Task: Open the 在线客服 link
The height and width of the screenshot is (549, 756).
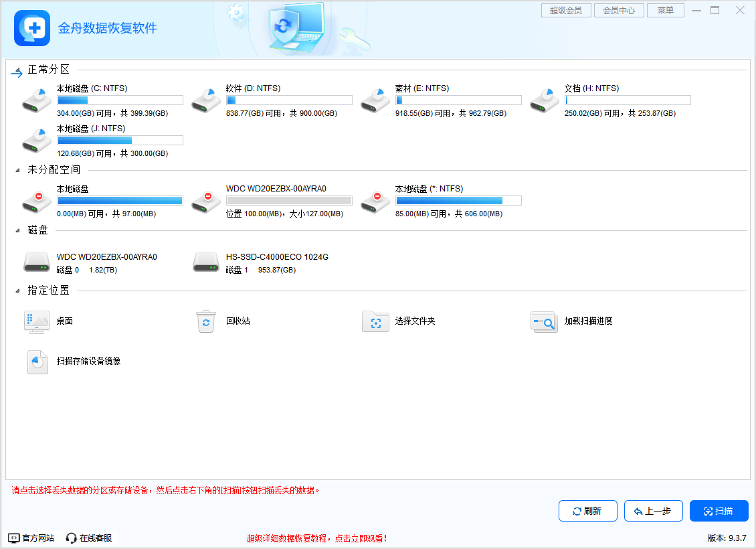Action: click(x=96, y=538)
